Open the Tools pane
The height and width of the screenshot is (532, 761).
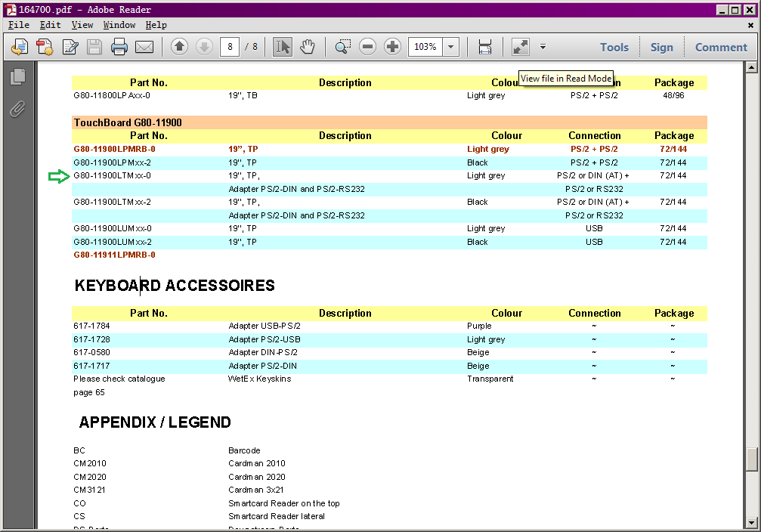(x=614, y=47)
